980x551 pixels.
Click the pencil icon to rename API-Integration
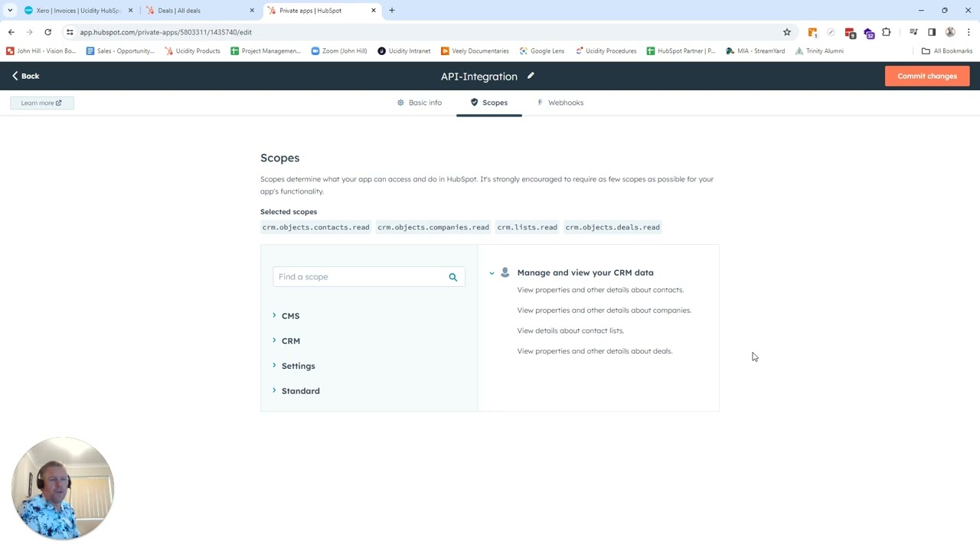coord(531,76)
